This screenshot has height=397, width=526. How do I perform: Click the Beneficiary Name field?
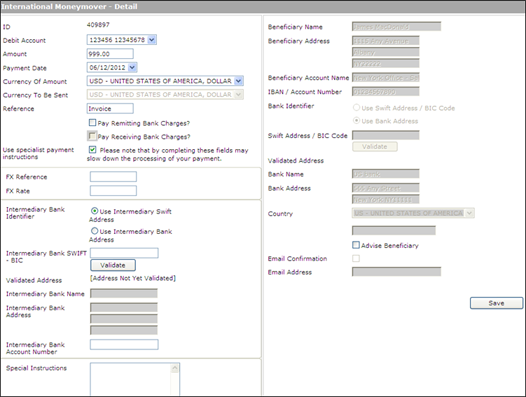click(x=397, y=27)
